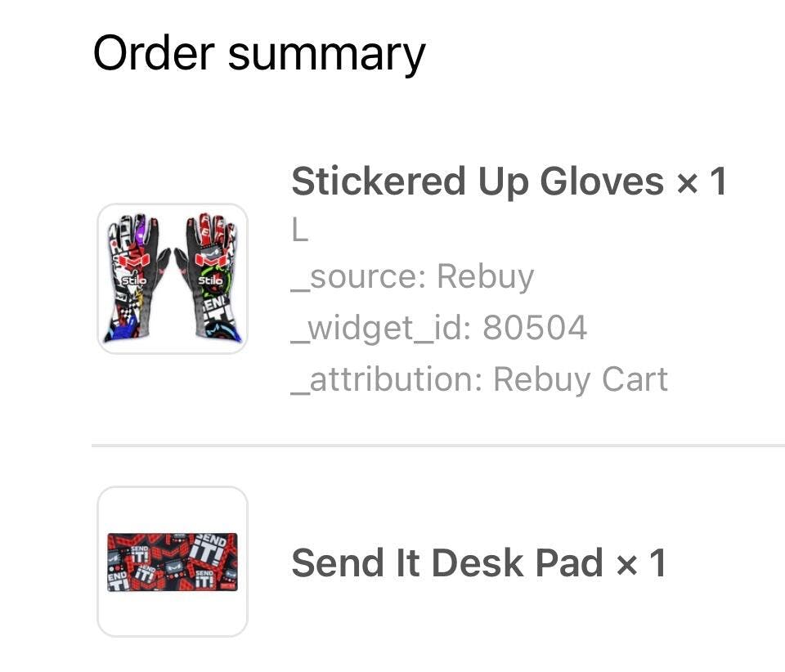The image size is (785, 672).
Task: Click the word Rebuy in source line
Action: click(x=486, y=276)
